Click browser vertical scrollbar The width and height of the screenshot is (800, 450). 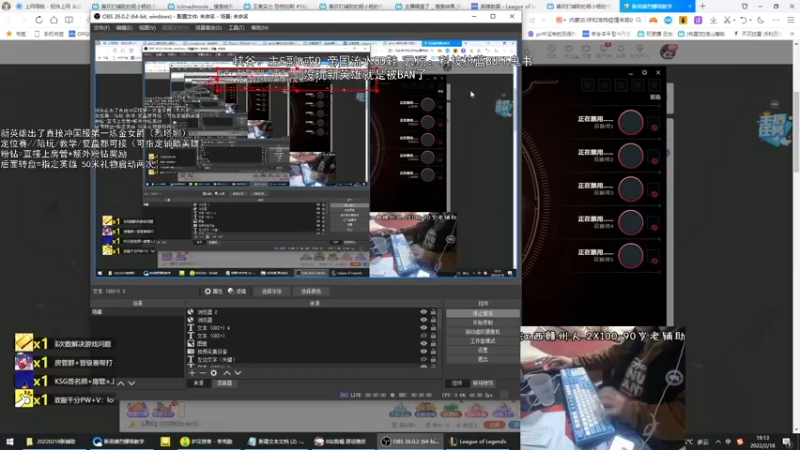click(x=796, y=132)
